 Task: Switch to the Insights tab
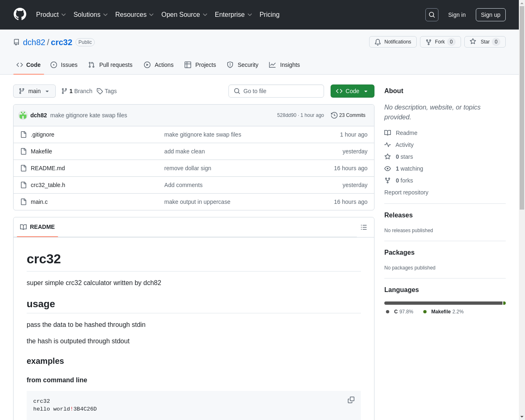click(285, 65)
